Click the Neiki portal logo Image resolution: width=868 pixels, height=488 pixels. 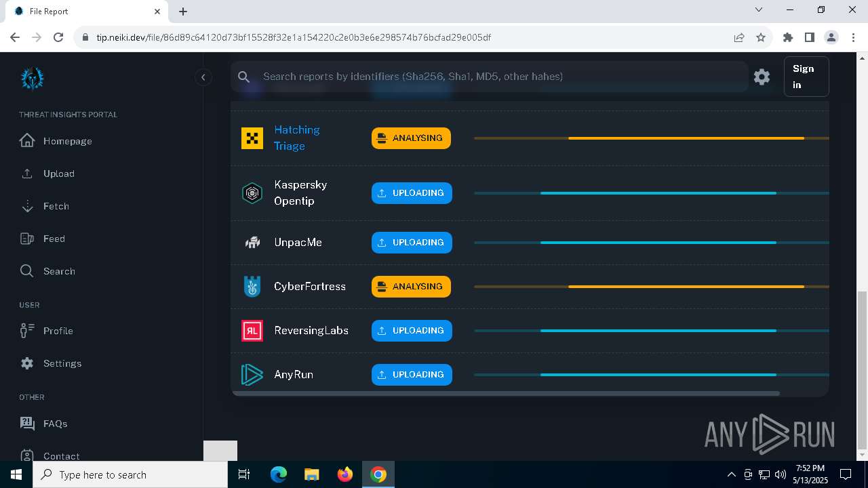32,79
